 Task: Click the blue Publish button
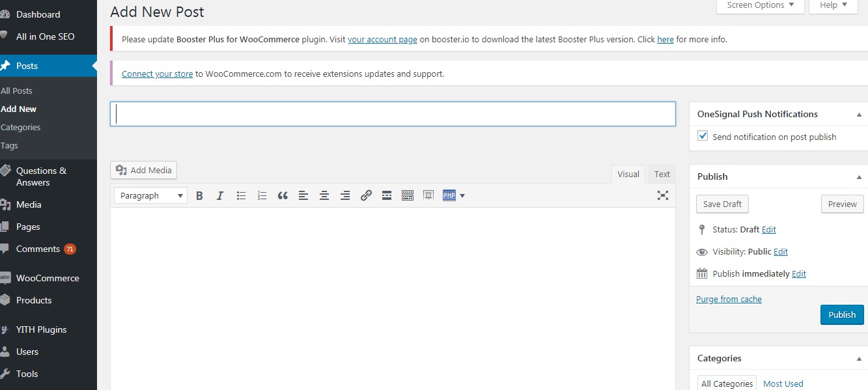[842, 314]
